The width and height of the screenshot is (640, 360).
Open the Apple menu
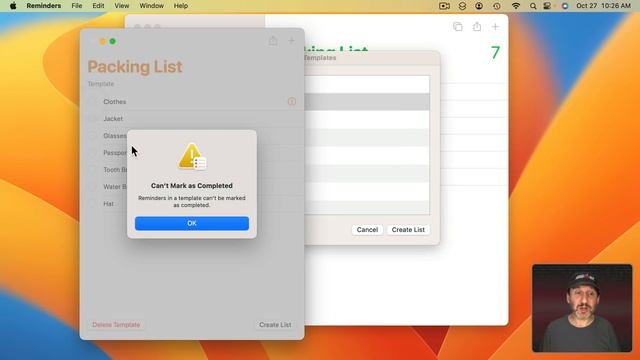pyautogui.click(x=13, y=6)
